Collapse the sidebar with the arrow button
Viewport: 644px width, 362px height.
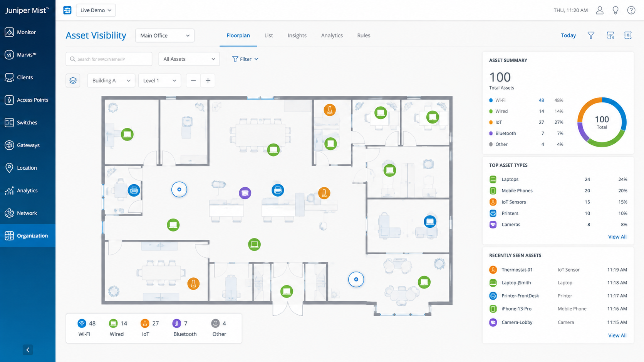[28, 350]
